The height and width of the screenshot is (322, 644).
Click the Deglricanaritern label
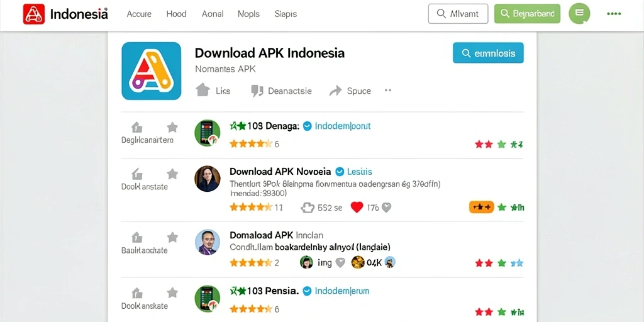pos(147,140)
